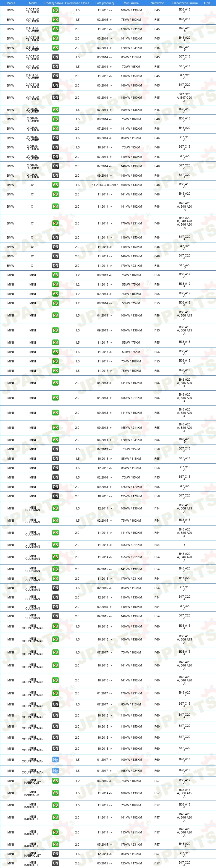
Task: Click petrol icon in 2 Active Tourer 75kW row
Action: (56, 20)
